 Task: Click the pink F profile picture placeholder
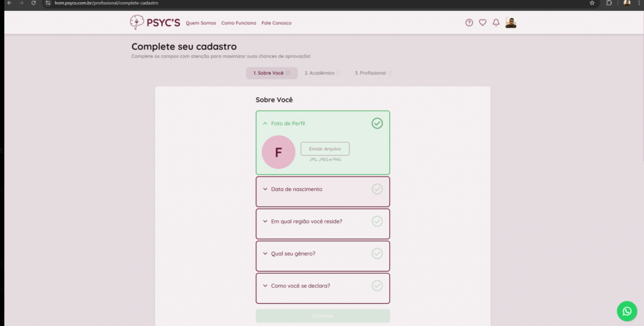(279, 152)
